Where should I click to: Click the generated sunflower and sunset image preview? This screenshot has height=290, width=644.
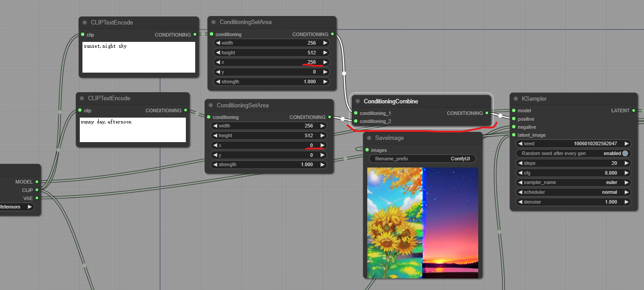coord(422,223)
